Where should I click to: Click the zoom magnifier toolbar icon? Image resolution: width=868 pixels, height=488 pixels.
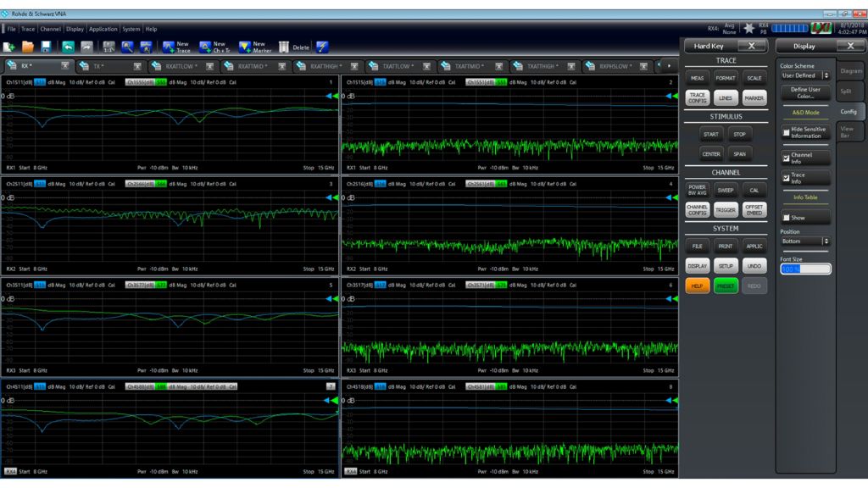click(x=127, y=47)
